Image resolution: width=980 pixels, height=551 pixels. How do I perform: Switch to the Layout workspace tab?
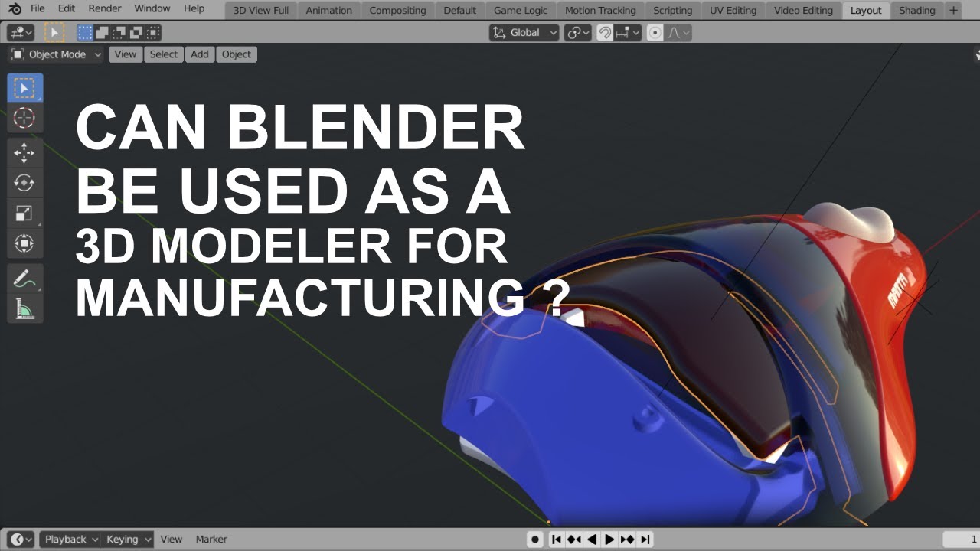click(x=866, y=11)
